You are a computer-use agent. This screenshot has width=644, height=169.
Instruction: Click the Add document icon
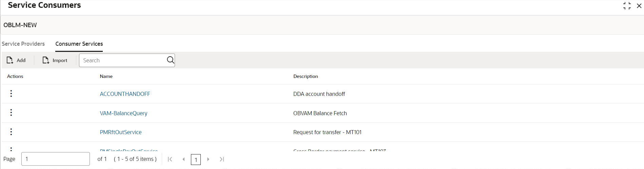[x=9, y=60]
